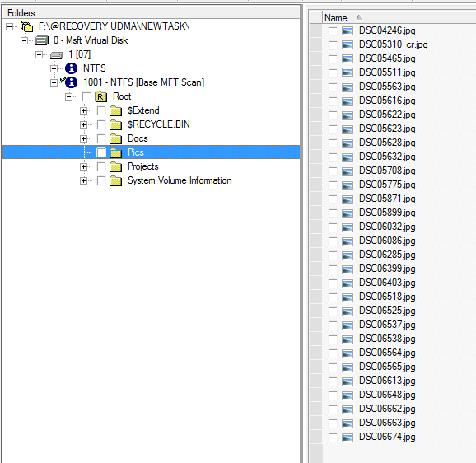Tick the checkbox for DSC06674.jpg
The width and height of the screenshot is (476, 463).
point(333,437)
